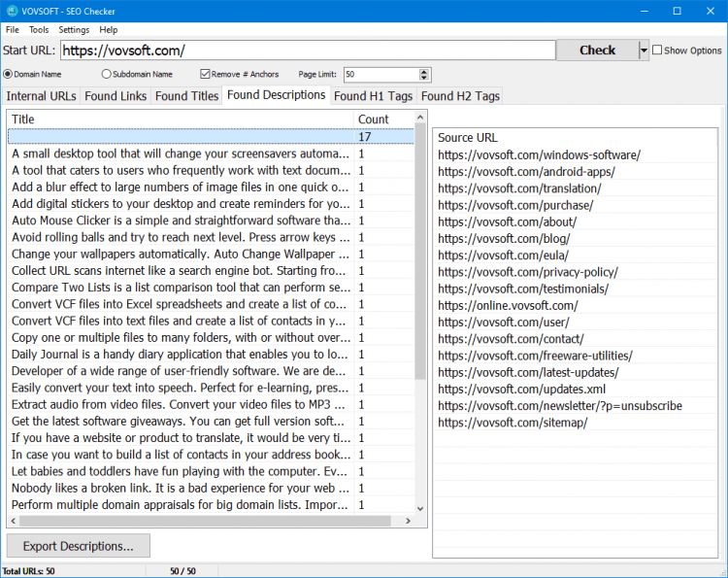Select the row 'Convert VCF files into Excel spreadsheets'
728x578 pixels.
coord(211,304)
